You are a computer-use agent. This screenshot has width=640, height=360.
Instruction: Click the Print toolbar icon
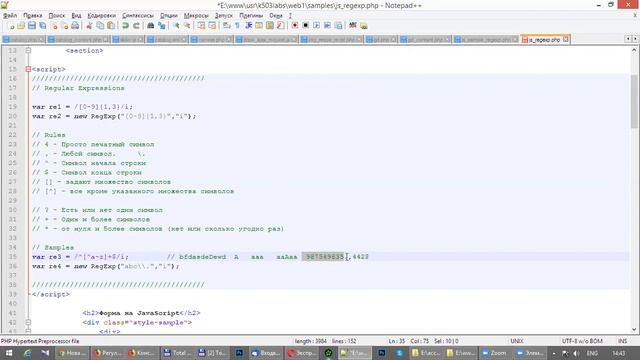click(75, 26)
